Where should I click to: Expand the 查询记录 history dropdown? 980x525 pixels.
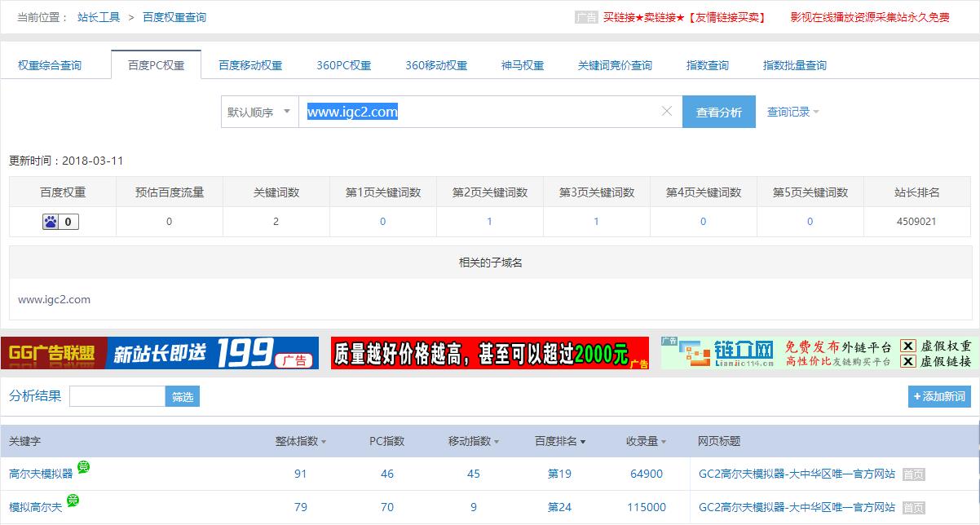coord(792,112)
